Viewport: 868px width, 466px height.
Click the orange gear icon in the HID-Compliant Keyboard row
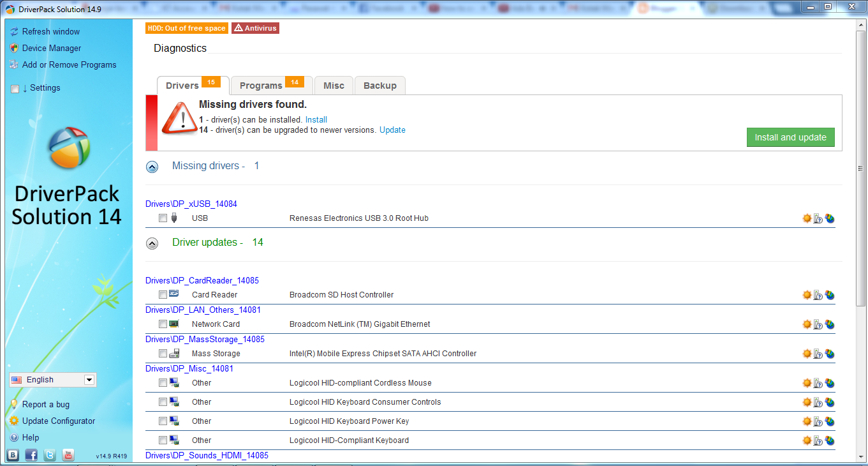807,440
